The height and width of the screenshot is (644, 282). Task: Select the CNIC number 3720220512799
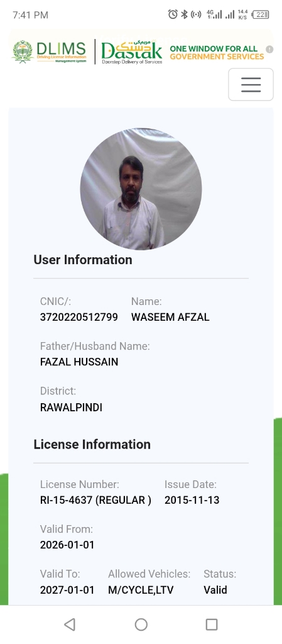79,317
